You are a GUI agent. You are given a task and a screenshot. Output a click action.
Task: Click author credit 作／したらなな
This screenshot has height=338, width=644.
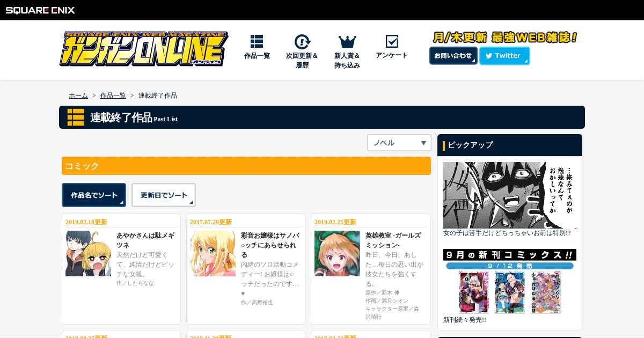pos(135,283)
